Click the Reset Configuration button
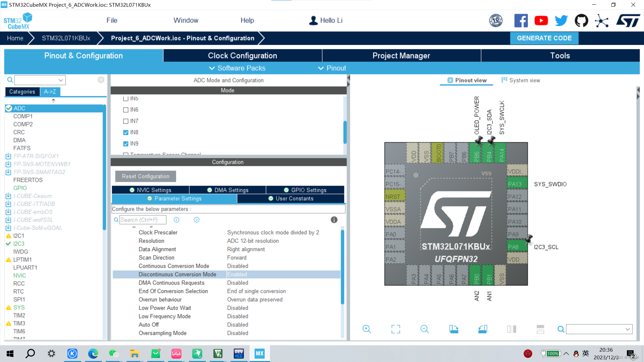Viewport: 644px width, 362px height. click(x=146, y=176)
